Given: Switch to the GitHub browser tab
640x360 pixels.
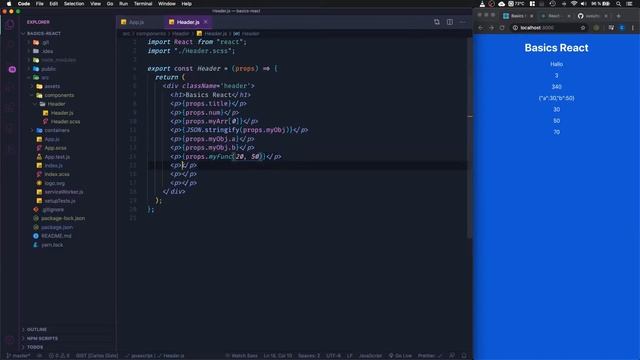Looking at the screenshot, I should pyautogui.click(x=592, y=16).
